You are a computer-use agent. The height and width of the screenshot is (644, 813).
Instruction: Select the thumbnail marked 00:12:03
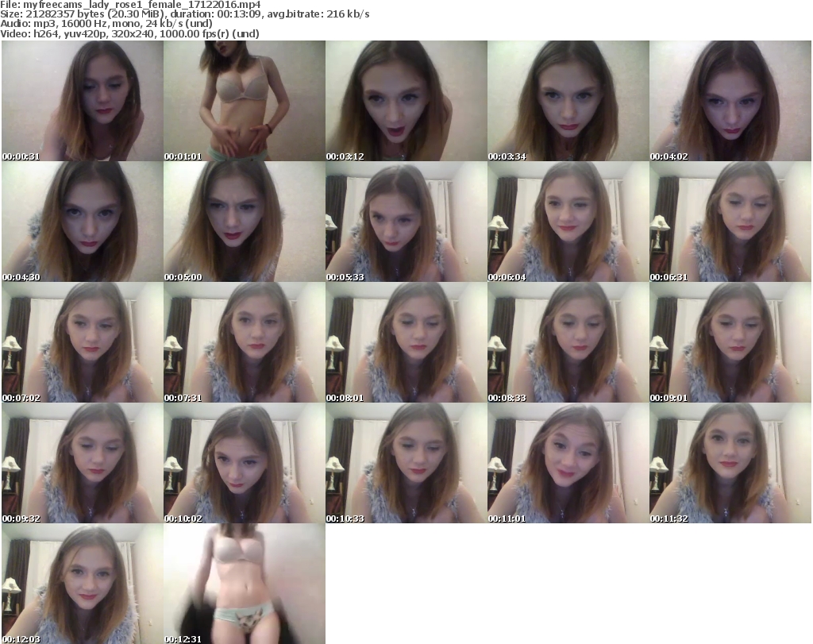[83, 584]
